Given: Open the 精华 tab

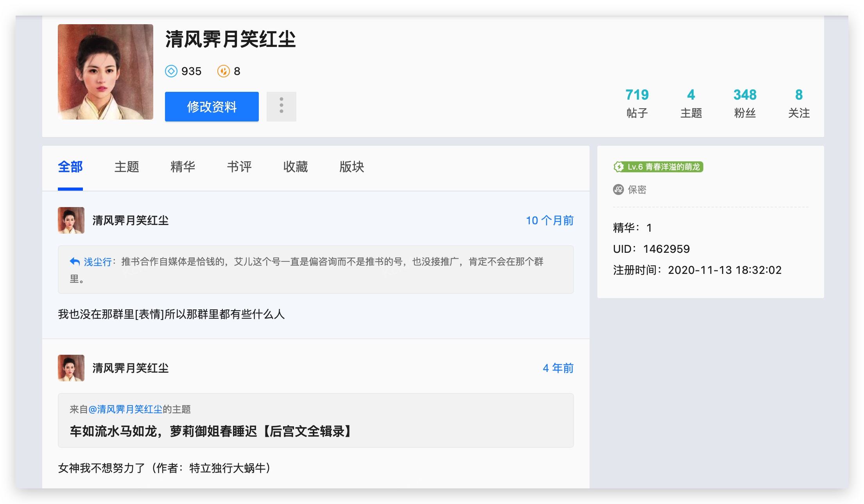Looking at the screenshot, I should 183,167.
